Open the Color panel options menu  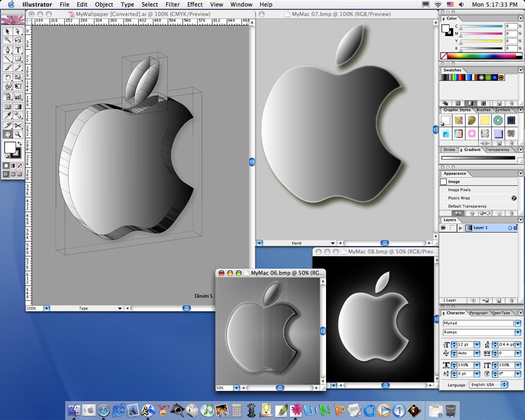click(521, 19)
